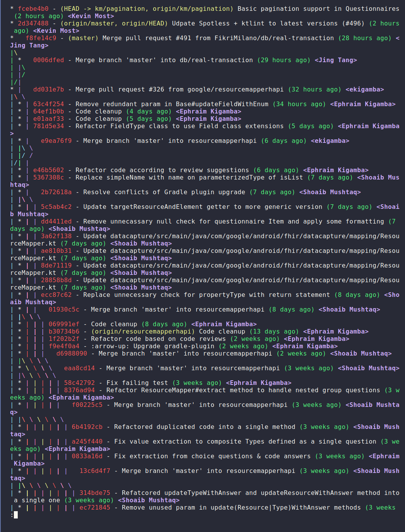This screenshot has height=532, width=405.
Task: Click commit hash fcebe4b0
Action: 33,8
